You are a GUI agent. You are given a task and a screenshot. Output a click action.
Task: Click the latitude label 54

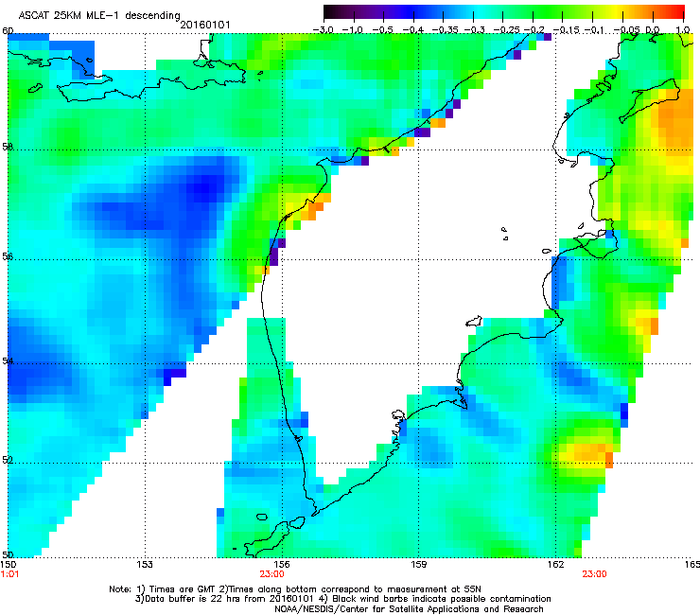(8, 360)
